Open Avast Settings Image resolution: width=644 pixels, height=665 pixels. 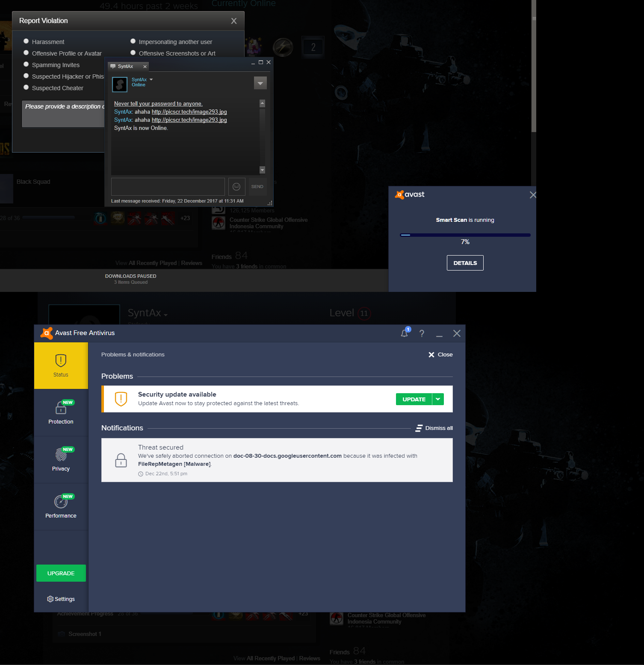[x=61, y=599]
